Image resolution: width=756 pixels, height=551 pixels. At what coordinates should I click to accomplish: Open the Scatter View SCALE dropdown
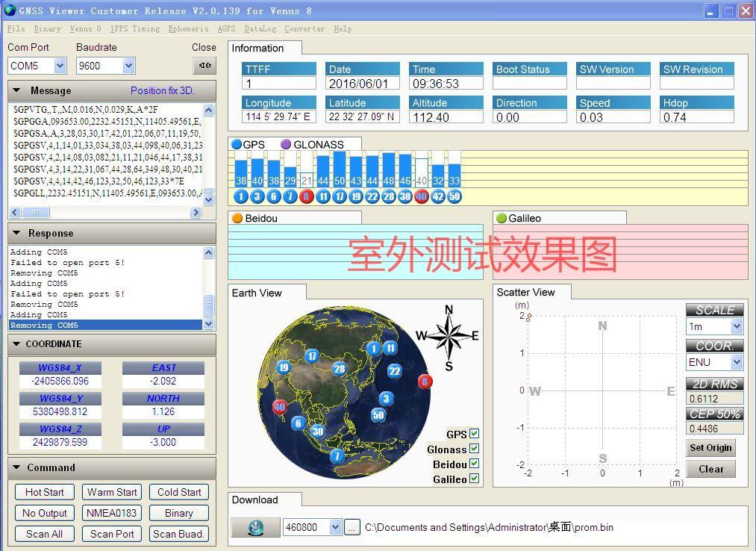[x=737, y=327]
